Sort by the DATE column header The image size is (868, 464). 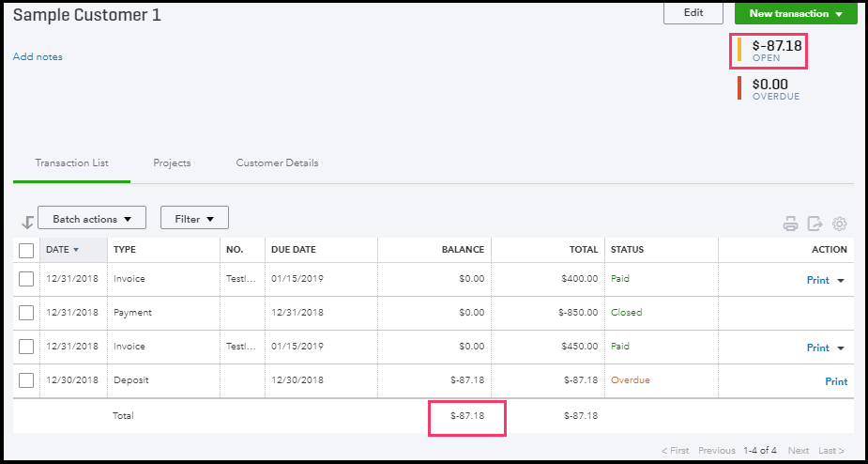click(73, 250)
